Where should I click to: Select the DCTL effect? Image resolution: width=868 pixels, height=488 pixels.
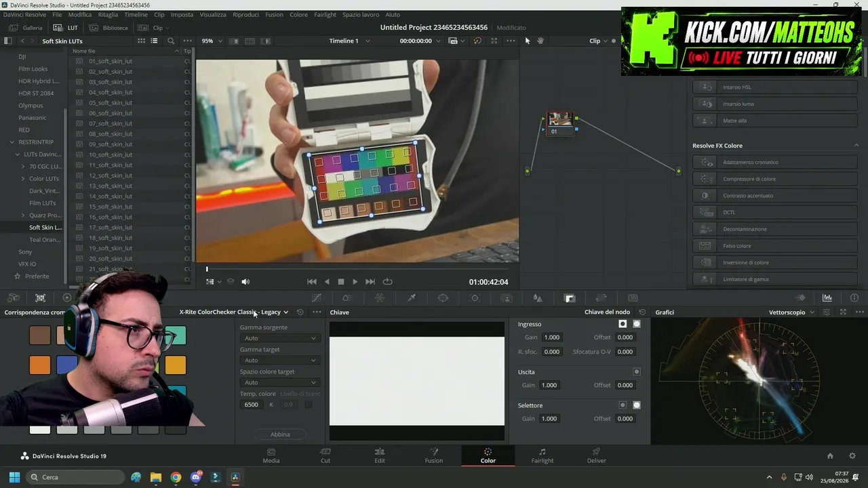pyautogui.click(x=775, y=213)
